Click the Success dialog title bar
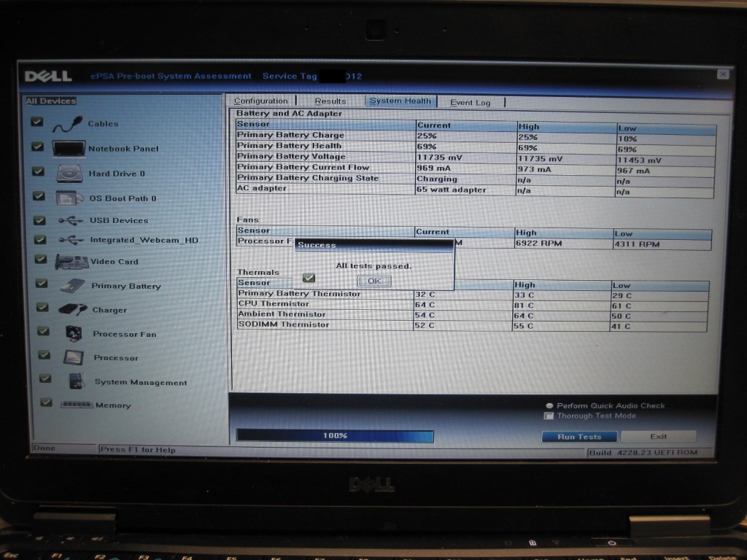The width and height of the screenshot is (747, 560). [374, 245]
